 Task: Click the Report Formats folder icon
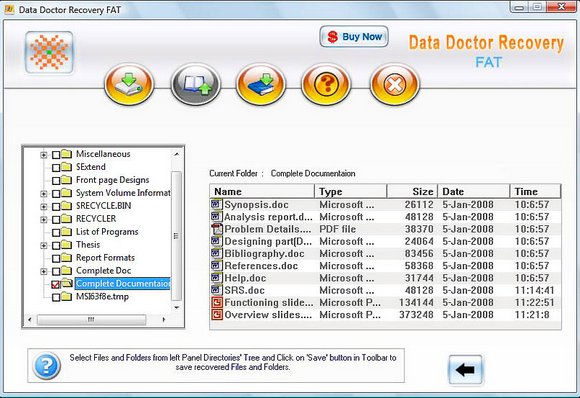(67, 257)
